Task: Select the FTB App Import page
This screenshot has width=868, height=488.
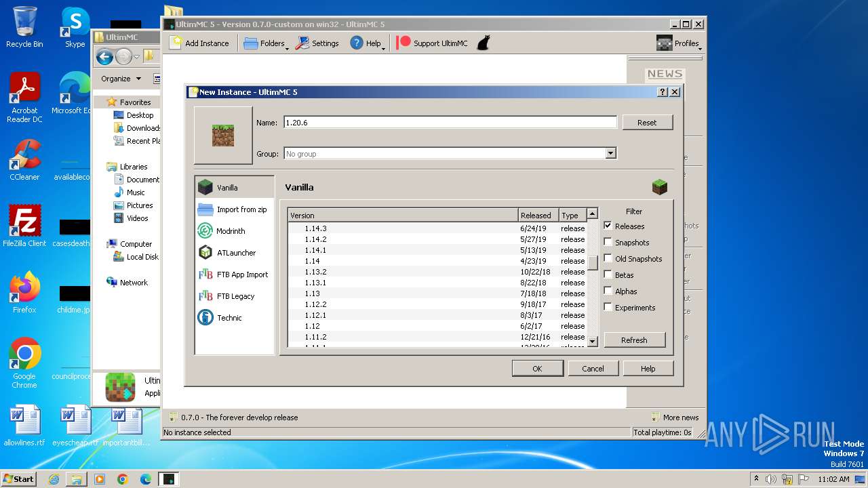Action: point(235,274)
